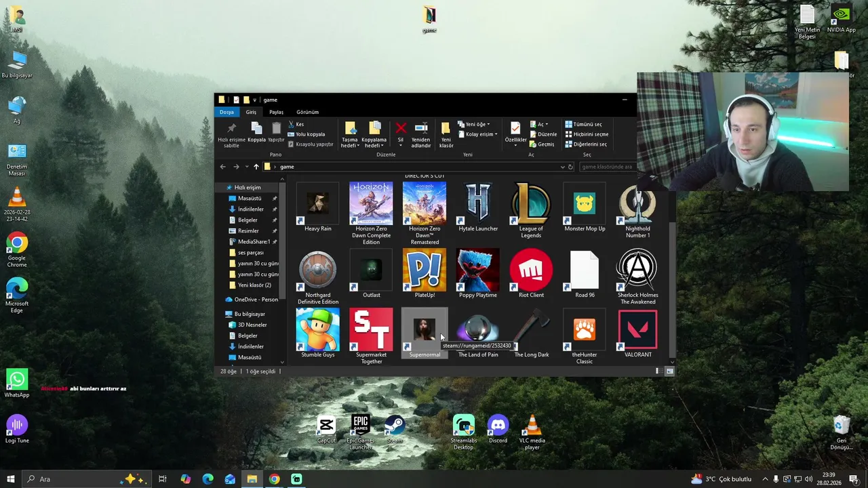Open Kopyalama hedefi dropdown
This screenshot has height=488, width=868.
pyautogui.click(x=374, y=135)
